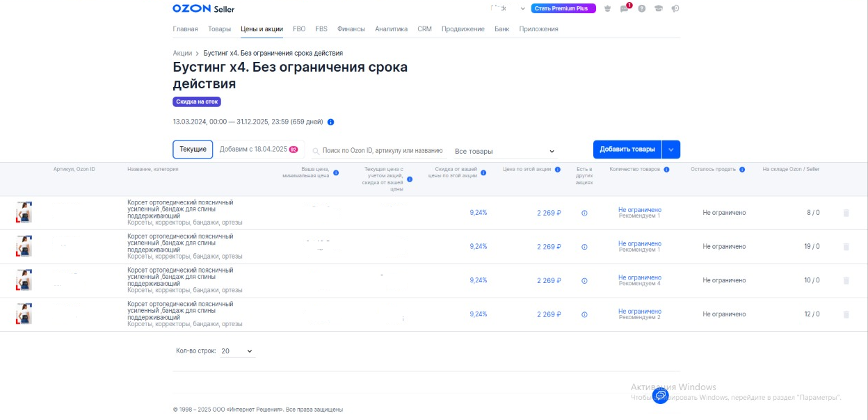Viewport: 868px width, 420px height.
Task: Click 'Не ограничено' quantity above 'Рекомендуем 2'
Action: (640, 312)
